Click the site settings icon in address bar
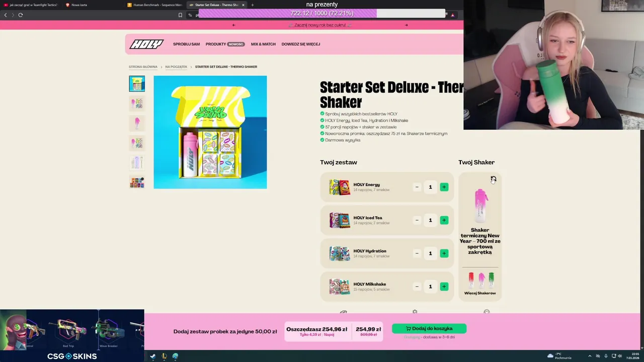The height and width of the screenshot is (362, 644). [190, 15]
